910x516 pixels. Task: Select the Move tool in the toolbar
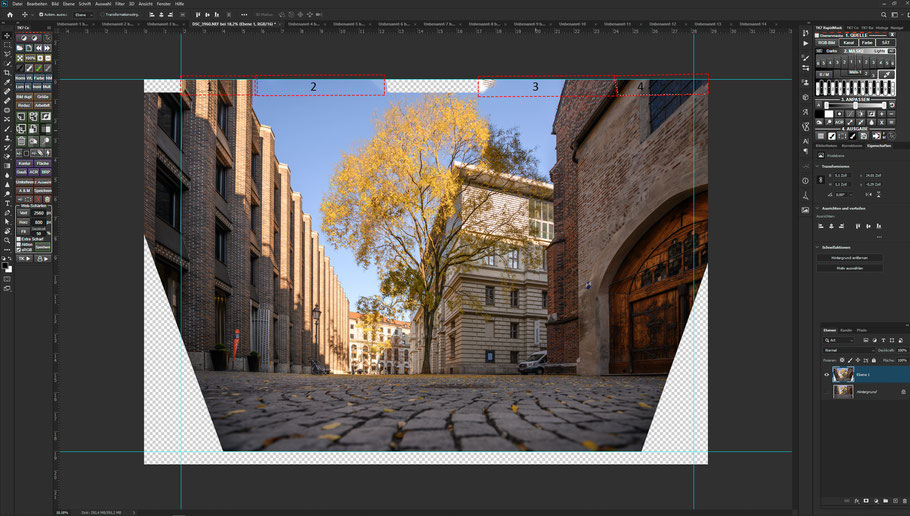(7, 36)
